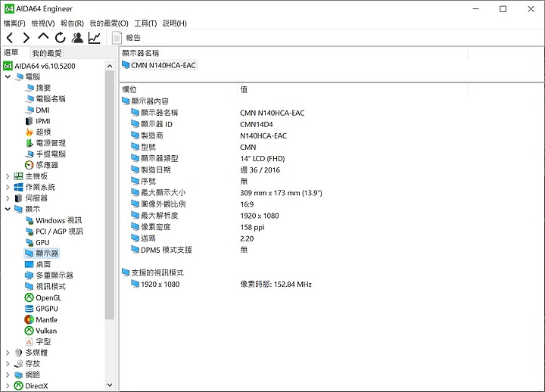Open the 工具(T) menu

tap(145, 23)
